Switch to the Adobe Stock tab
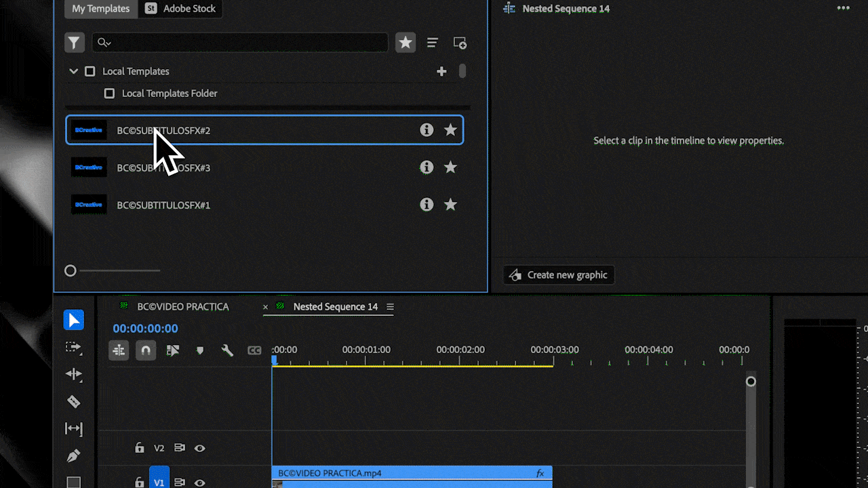Viewport: 868px width, 488px height. coord(180,9)
